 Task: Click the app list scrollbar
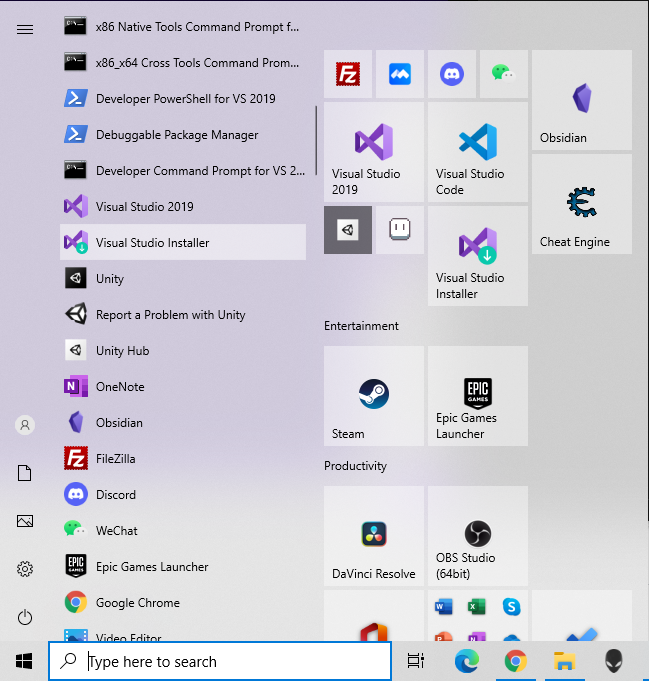coord(317,140)
